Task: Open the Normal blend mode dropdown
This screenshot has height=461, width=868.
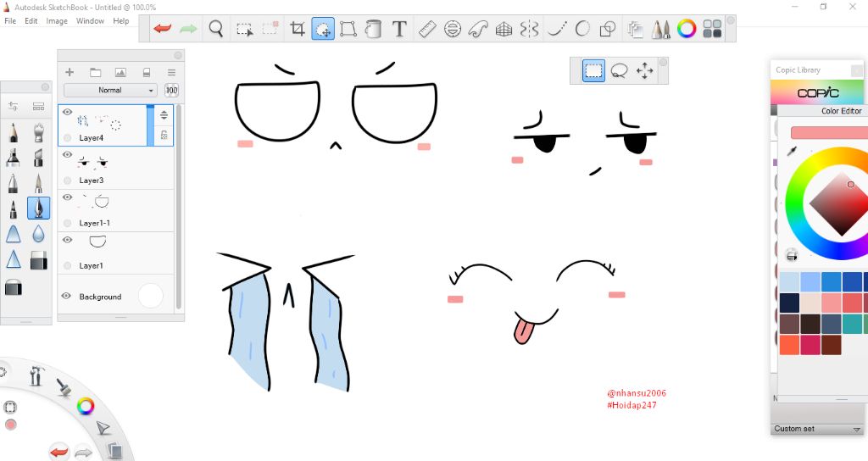Action: 110,90
